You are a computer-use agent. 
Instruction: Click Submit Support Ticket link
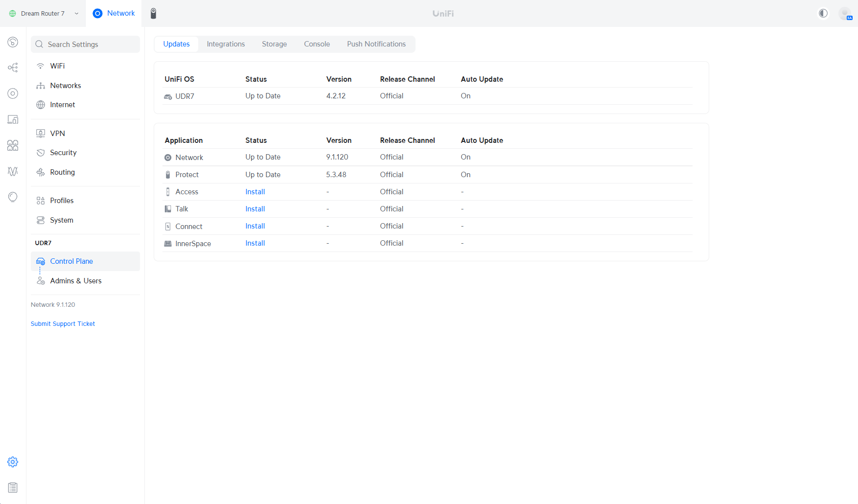click(x=63, y=324)
